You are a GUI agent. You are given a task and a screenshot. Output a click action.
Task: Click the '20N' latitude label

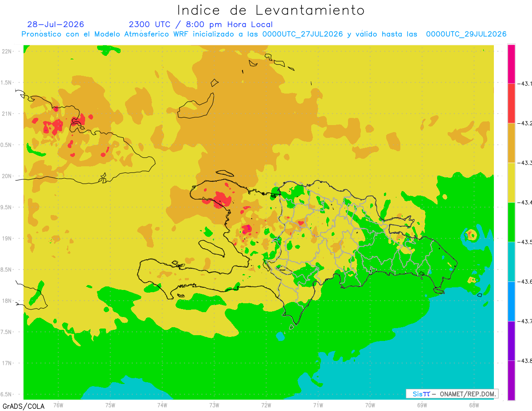8,176
